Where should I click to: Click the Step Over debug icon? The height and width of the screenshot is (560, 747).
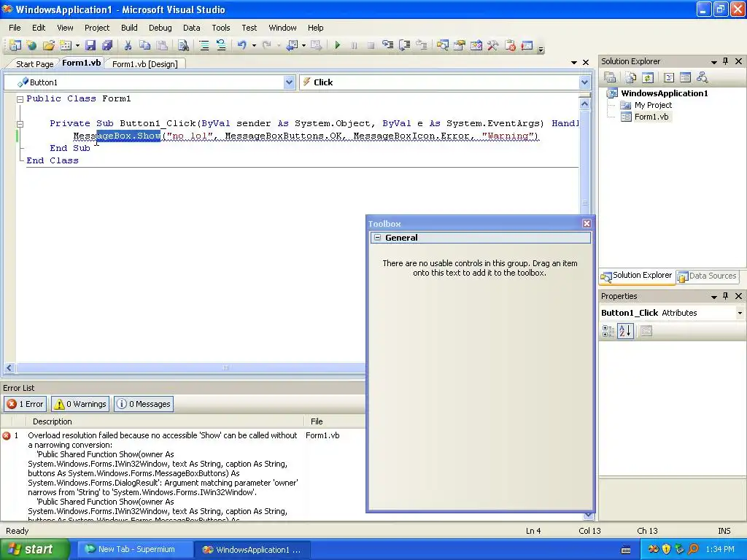tap(404, 45)
